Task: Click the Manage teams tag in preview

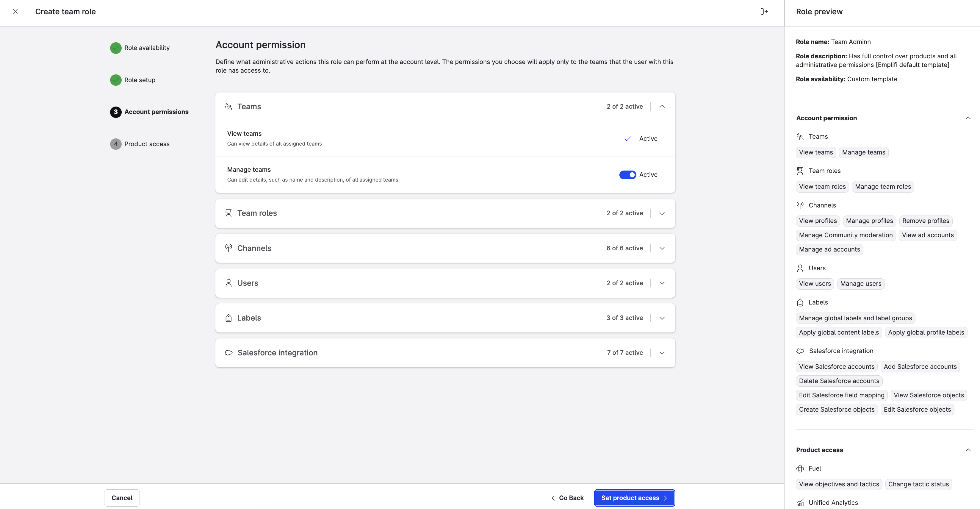Action: (x=864, y=153)
